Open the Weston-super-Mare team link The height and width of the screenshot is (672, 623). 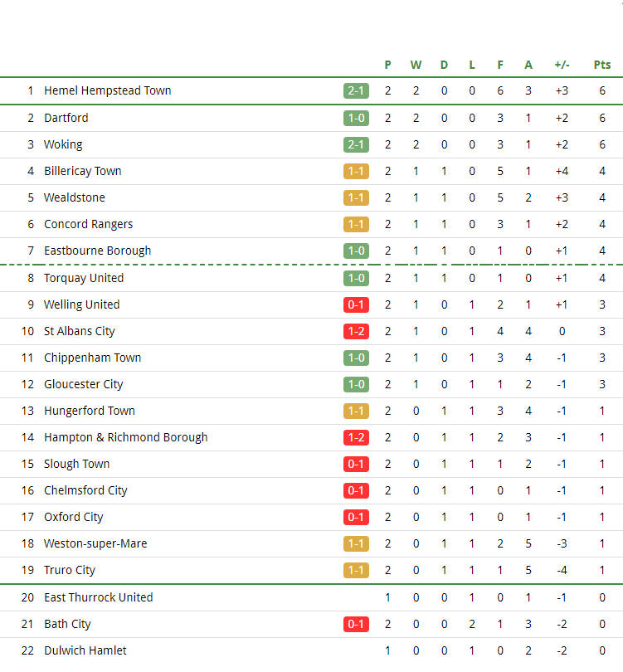[95, 543]
